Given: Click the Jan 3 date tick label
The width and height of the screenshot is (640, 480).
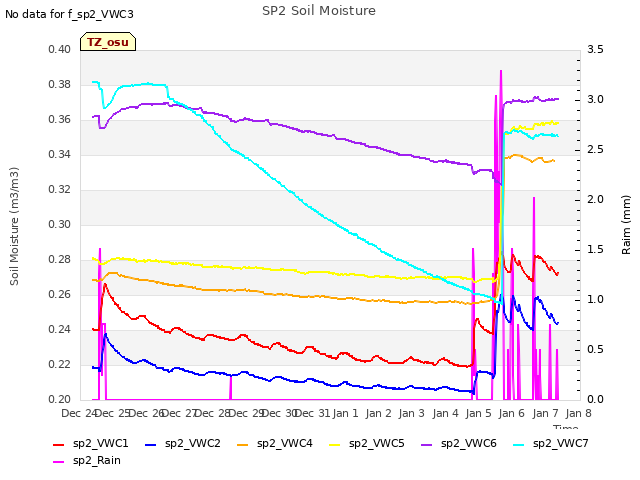Looking at the screenshot, I should 411,414.
